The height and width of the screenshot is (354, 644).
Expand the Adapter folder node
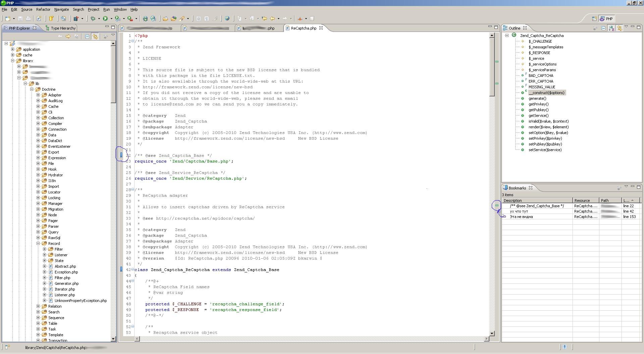(x=38, y=95)
